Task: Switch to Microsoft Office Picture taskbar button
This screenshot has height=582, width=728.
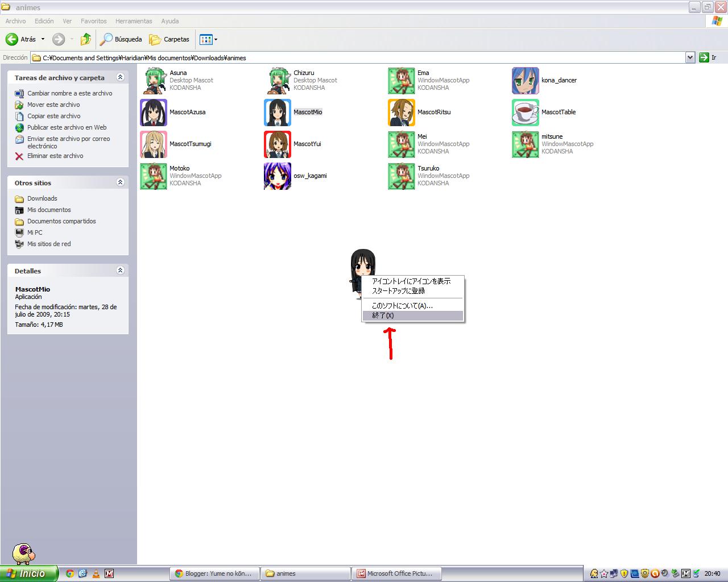Action: click(x=396, y=573)
